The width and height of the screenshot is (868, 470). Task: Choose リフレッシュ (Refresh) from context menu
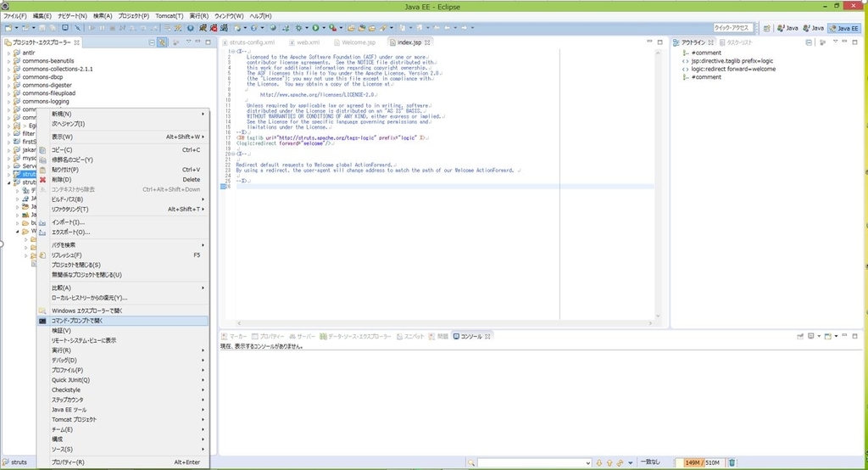point(122,255)
